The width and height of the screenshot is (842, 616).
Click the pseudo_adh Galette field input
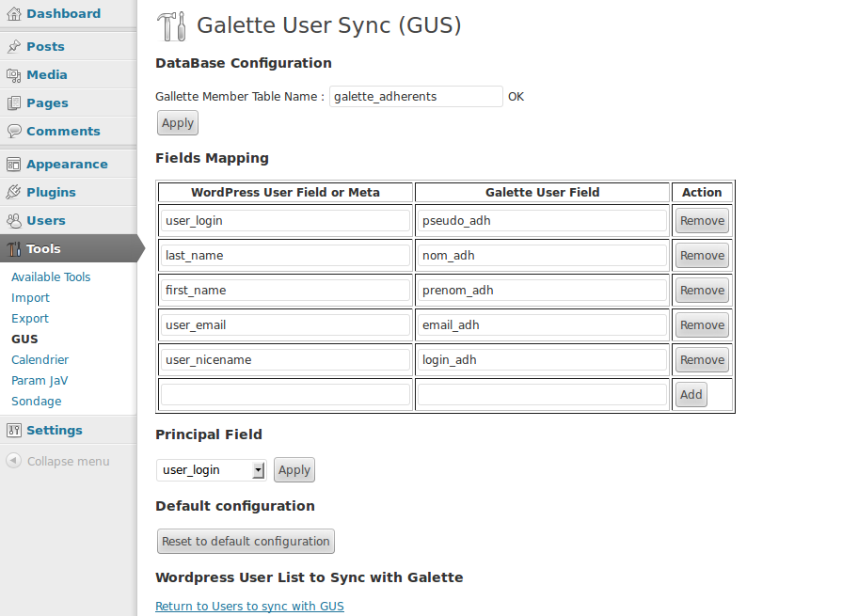coord(542,220)
